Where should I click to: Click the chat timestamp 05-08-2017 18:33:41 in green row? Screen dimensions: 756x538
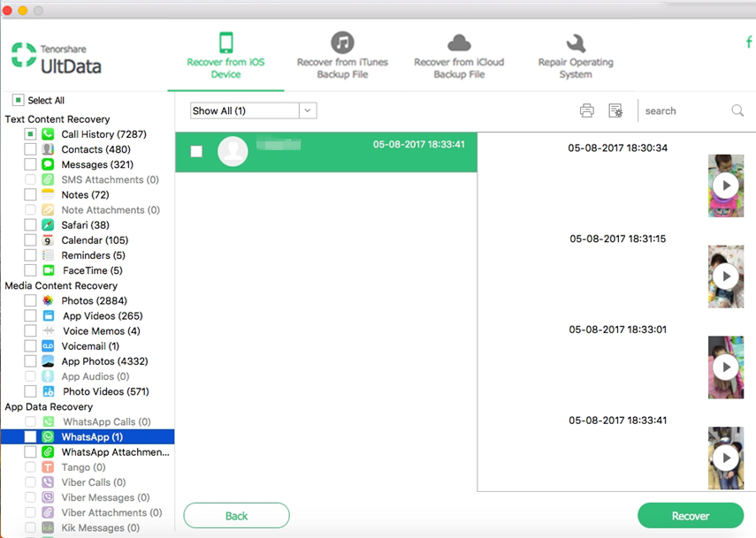[418, 144]
